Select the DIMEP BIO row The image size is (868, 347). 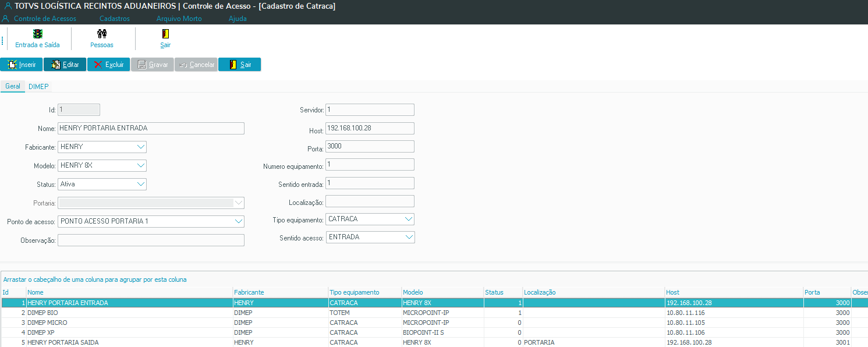pyautogui.click(x=434, y=313)
